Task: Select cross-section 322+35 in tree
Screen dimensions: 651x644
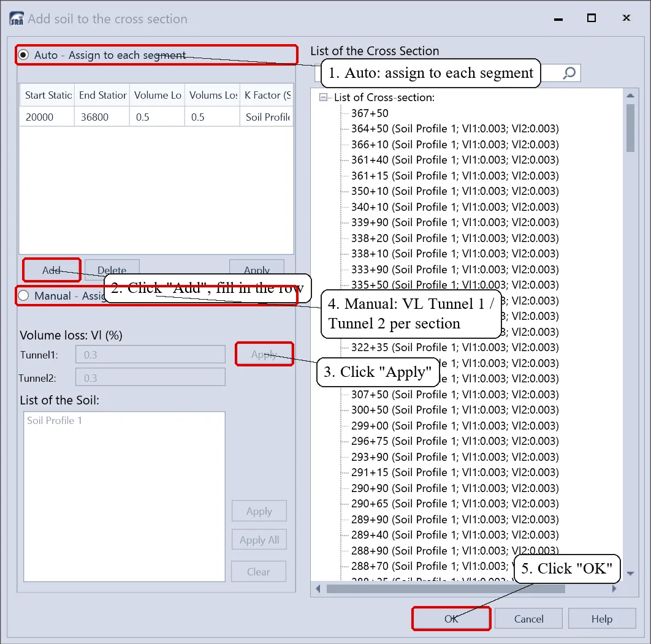Action: click(x=455, y=347)
